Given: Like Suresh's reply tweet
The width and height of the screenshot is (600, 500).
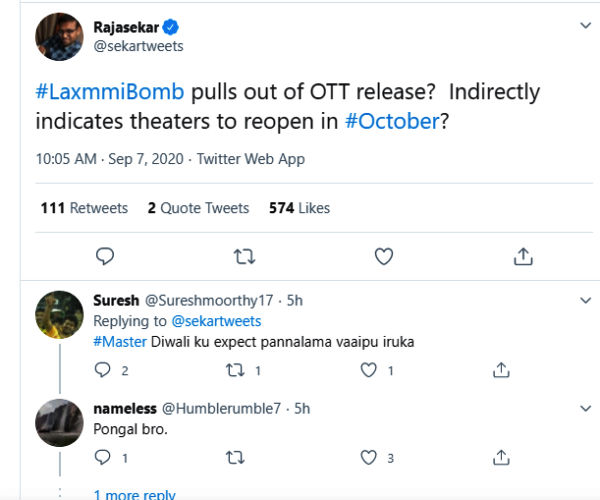Looking at the screenshot, I should coord(369,370).
